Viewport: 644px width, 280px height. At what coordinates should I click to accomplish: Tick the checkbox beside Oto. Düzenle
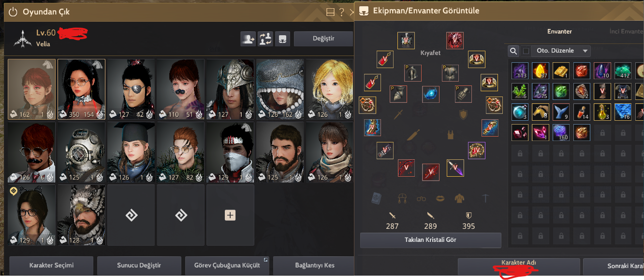tap(526, 51)
